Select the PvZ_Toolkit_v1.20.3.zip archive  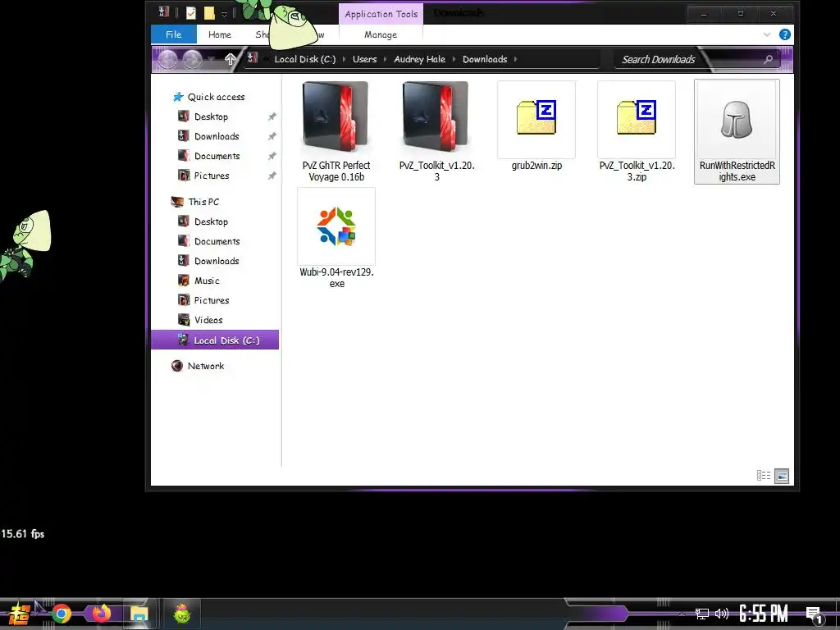(637, 132)
